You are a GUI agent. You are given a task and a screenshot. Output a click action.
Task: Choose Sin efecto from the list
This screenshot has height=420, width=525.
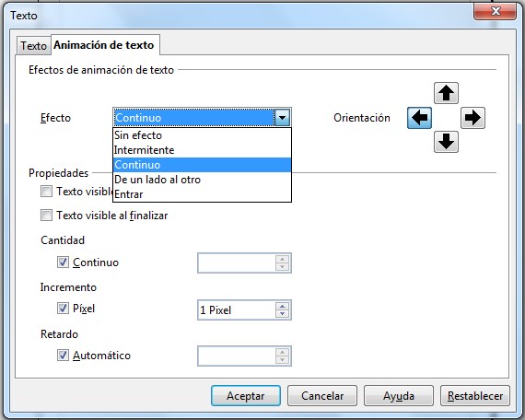203,135
